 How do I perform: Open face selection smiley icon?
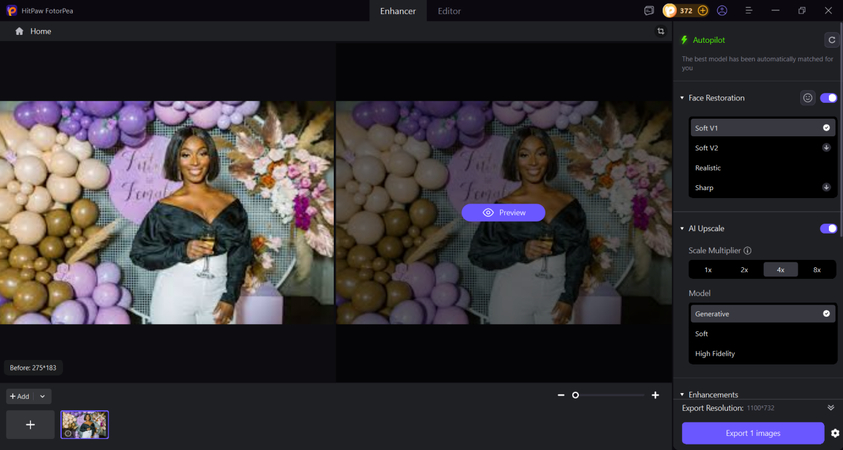point(808,98)
